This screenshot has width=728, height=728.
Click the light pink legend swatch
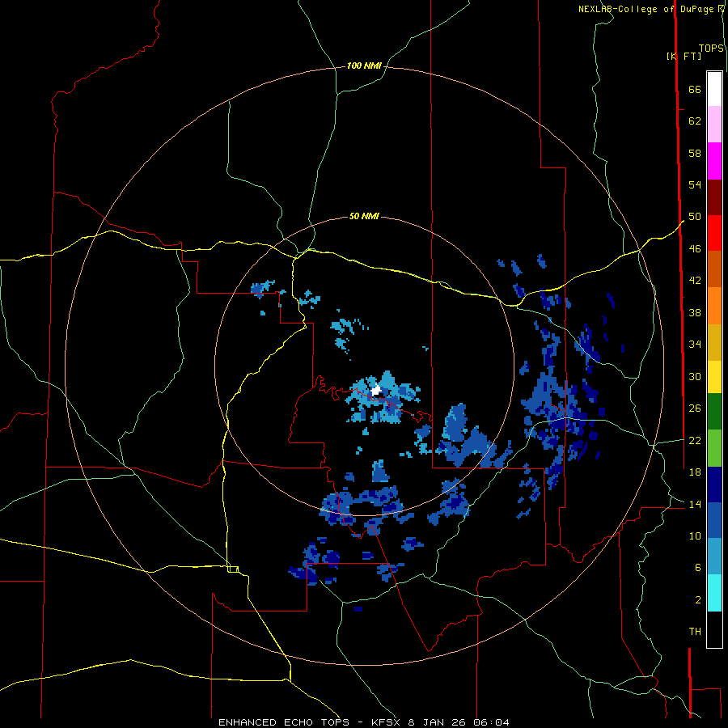[714, 125]
